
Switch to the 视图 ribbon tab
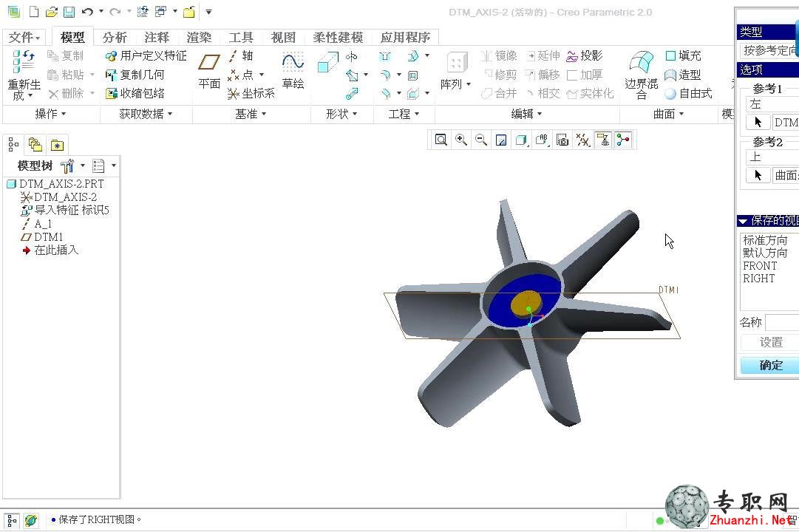point(283,37)
